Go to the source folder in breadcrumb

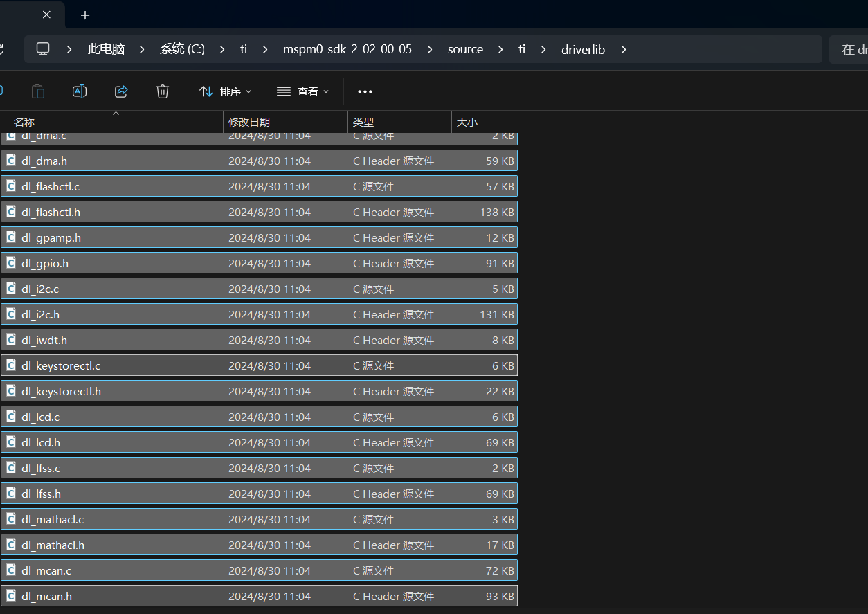465,49
